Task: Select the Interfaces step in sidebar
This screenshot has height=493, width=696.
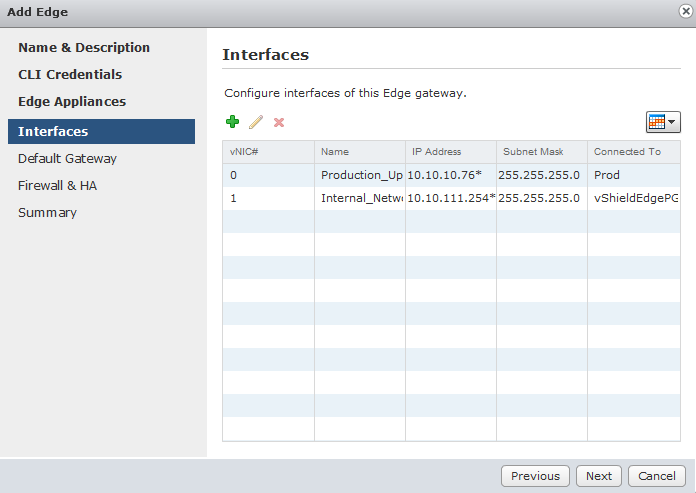Action: [x=53, y=131]
